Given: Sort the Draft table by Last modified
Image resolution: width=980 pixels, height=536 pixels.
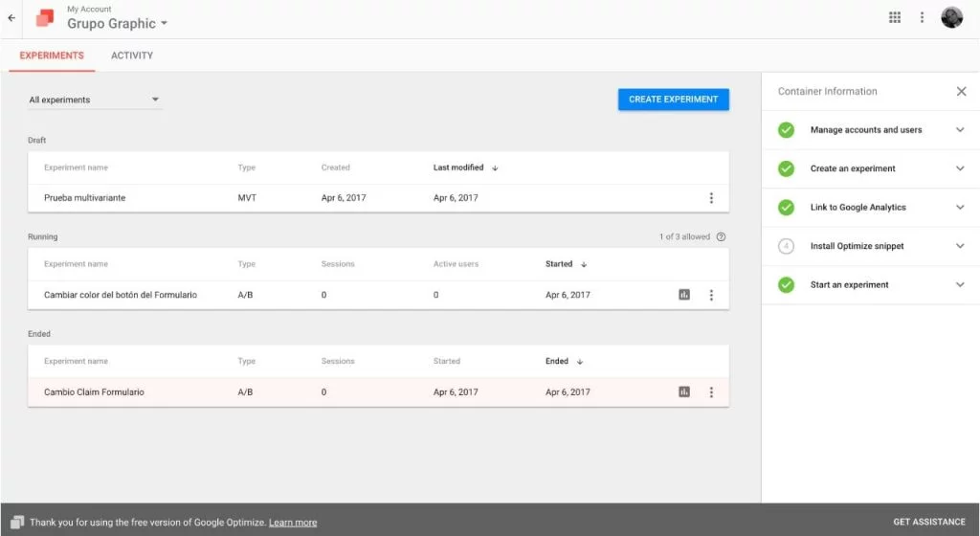Looking at the screenshot, I should [465, 167].
